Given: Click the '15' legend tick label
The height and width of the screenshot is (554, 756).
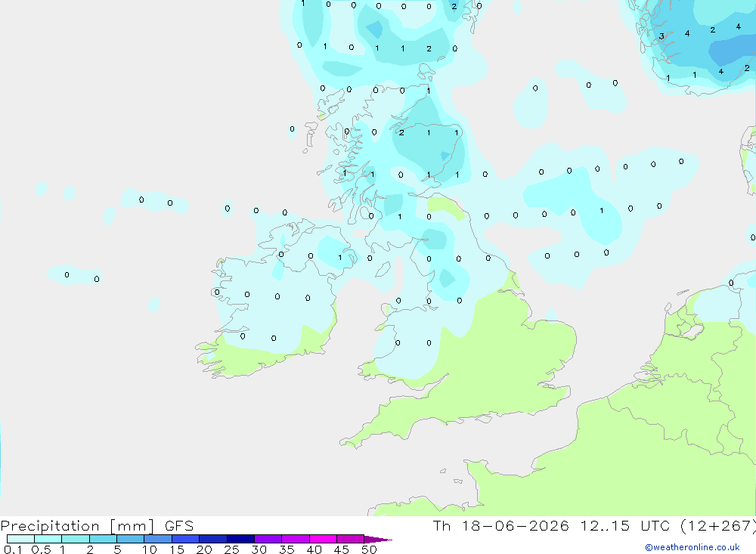Looking at the screenshot, I should pyautogui.click(x=177, y=549).
